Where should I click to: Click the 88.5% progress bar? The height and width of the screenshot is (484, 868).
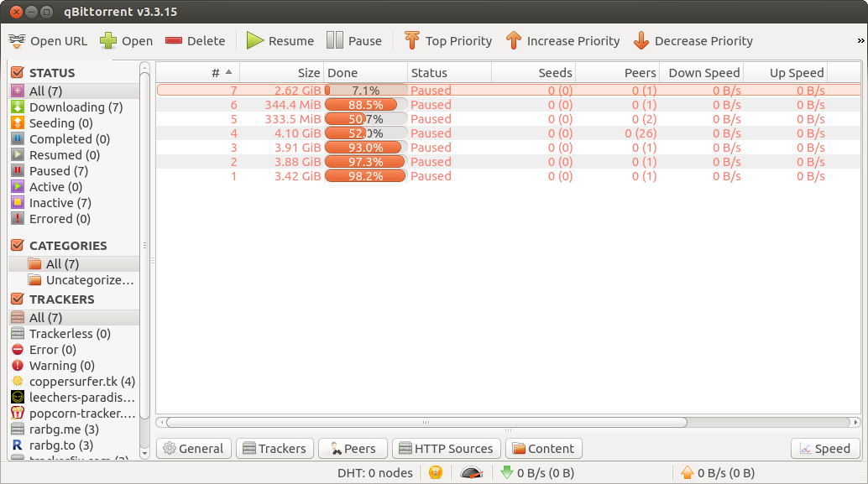[x=365, y=105]
